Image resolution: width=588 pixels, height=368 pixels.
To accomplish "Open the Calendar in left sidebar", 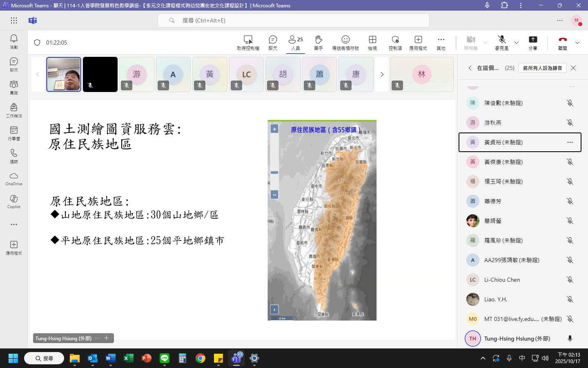I will [14, 133].
